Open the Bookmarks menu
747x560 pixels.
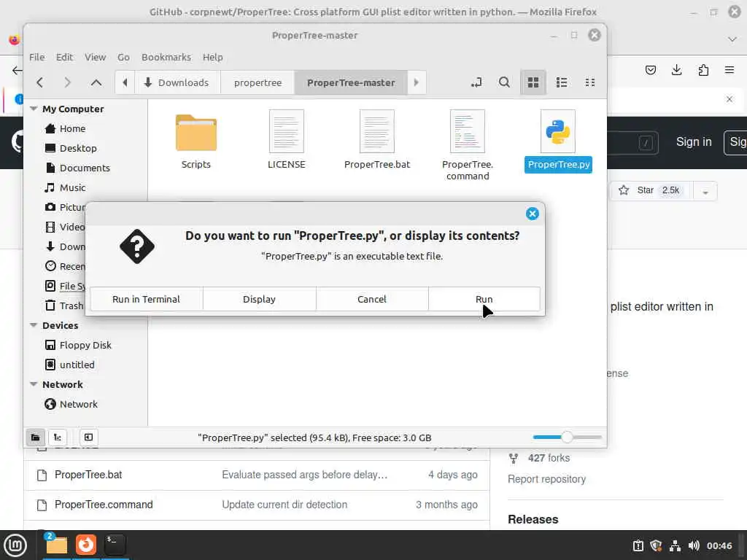[x=166, y=57]
